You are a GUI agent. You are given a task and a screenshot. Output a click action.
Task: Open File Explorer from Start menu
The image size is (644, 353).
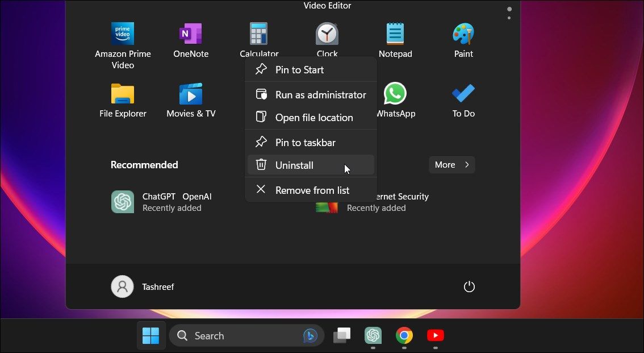tap(123, 94)
